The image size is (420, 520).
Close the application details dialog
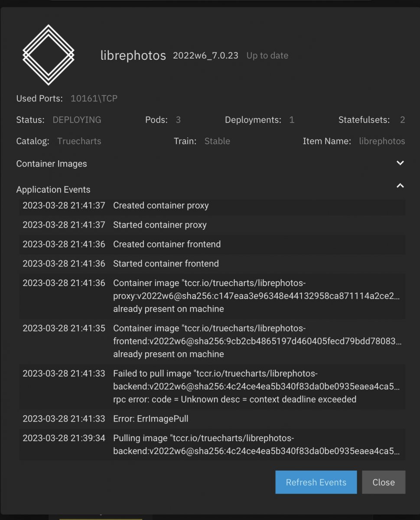tap(384, 482)
